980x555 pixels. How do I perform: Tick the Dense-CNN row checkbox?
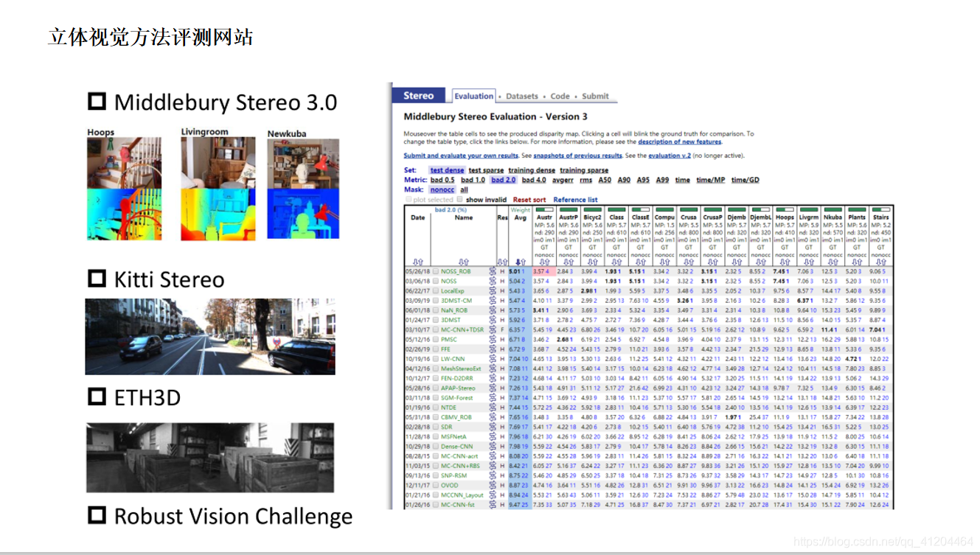436,446
